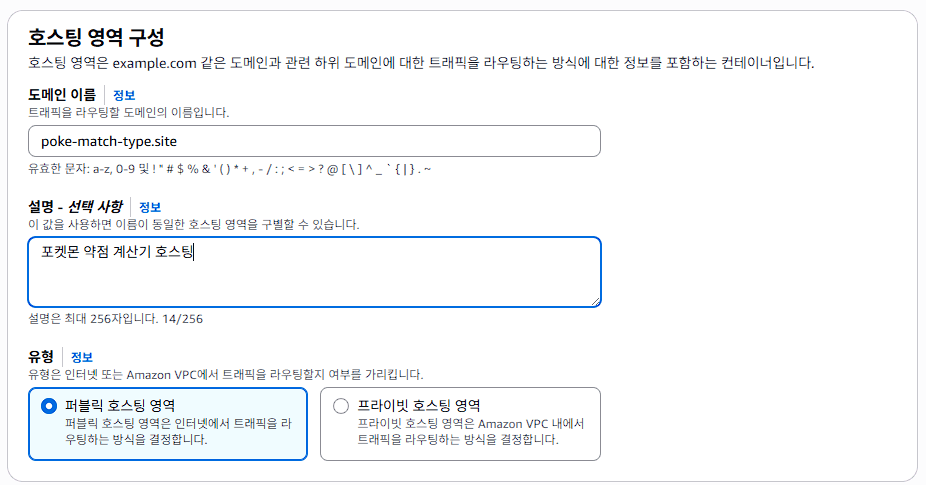Screen dimensions: 926x485
Task: Click the 유형 section label
Action: point(41,357)
